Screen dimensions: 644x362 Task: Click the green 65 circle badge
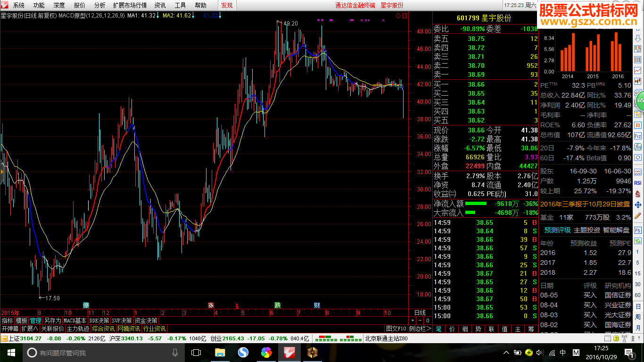tap(639, 100)
